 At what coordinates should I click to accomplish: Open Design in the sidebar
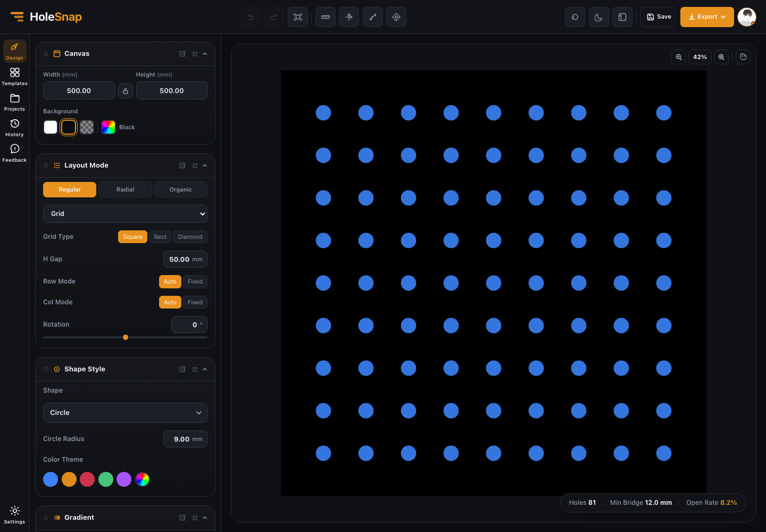pyautogui.click(x=14, y=51)
